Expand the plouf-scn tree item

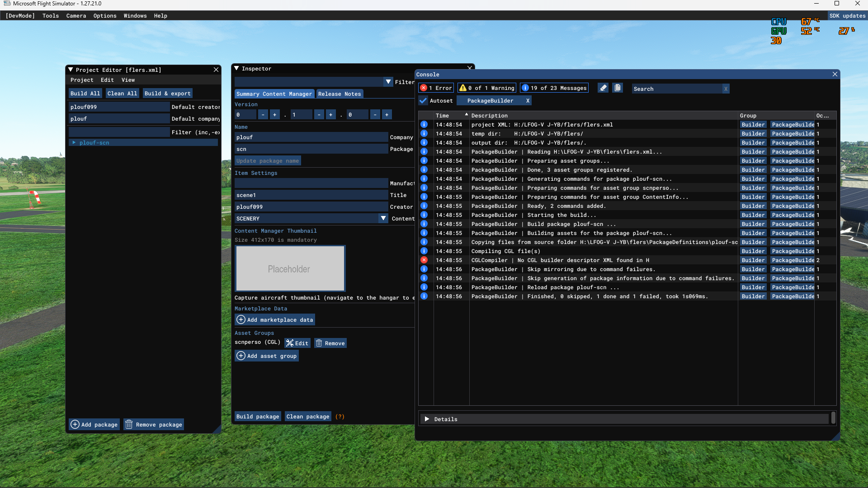coord(74,142)
